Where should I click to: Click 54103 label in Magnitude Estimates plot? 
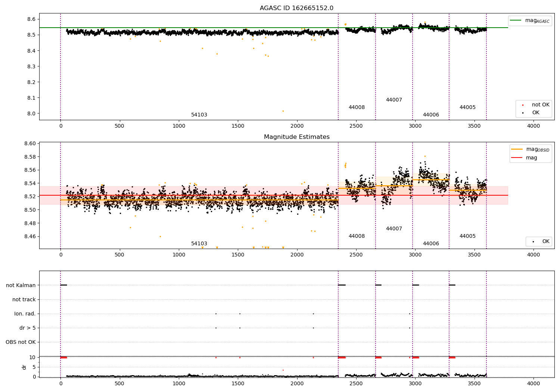(x=199, y=244)
